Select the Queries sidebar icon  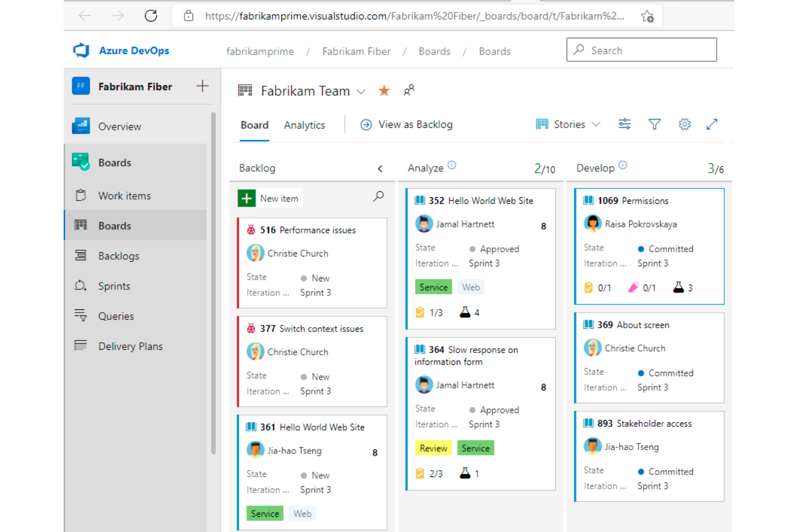(81, 316)
